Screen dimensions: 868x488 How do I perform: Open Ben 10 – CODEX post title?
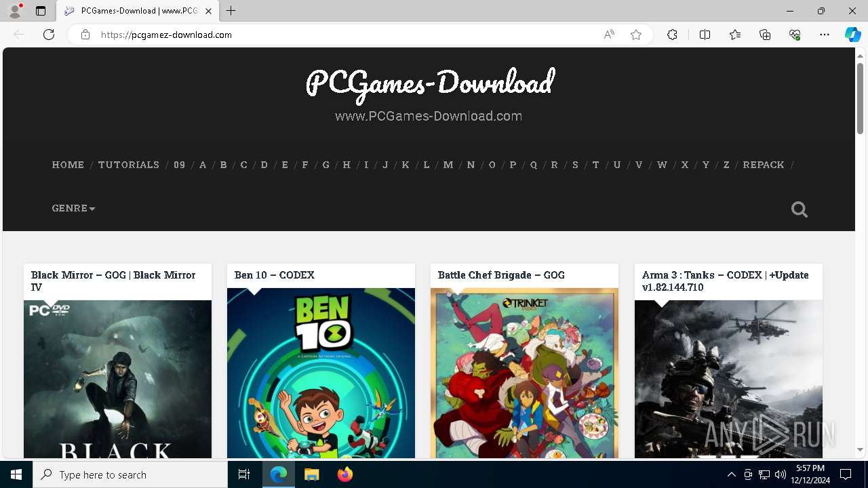[275, 275]
